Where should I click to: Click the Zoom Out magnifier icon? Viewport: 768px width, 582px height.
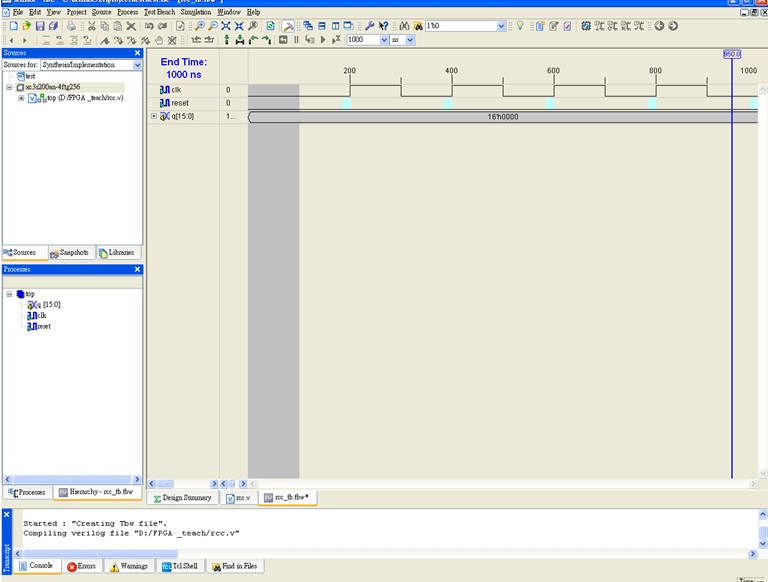[x=213, y=26]
